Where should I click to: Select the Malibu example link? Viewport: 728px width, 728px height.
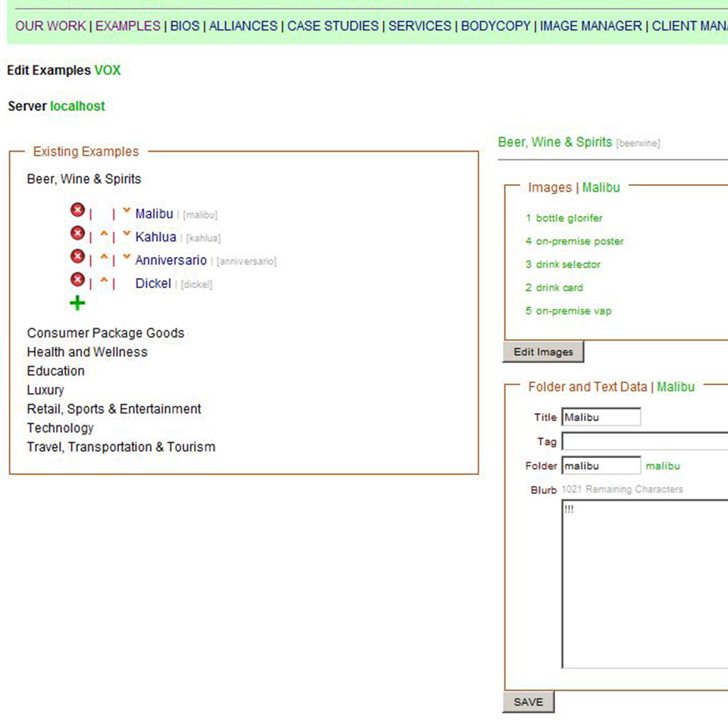[x=154, y=214]
